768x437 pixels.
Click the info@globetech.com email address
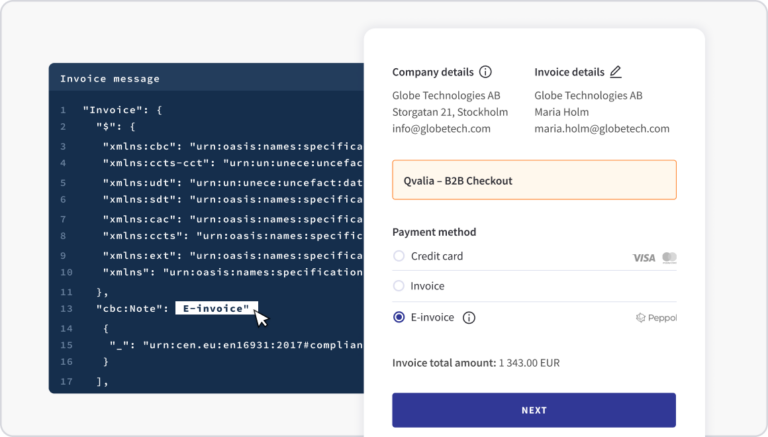click(441, 129)
